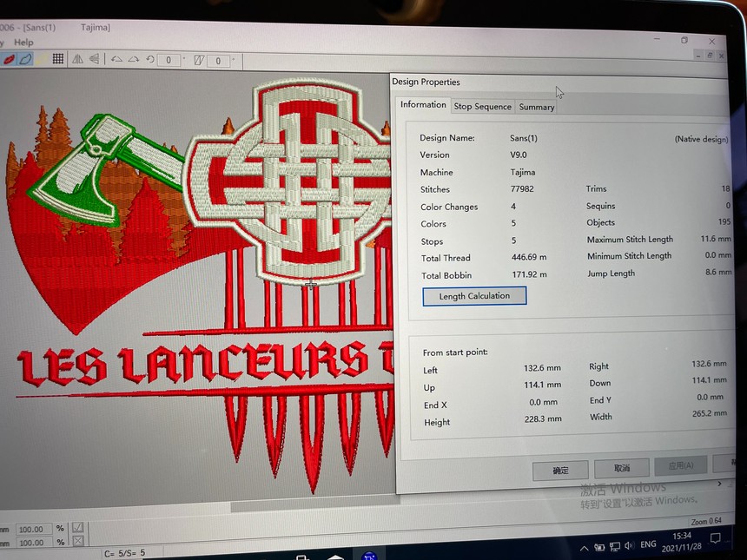Click the blue outline shape toolbar icon
747x560 pixels.
click(x=26, y=59)
